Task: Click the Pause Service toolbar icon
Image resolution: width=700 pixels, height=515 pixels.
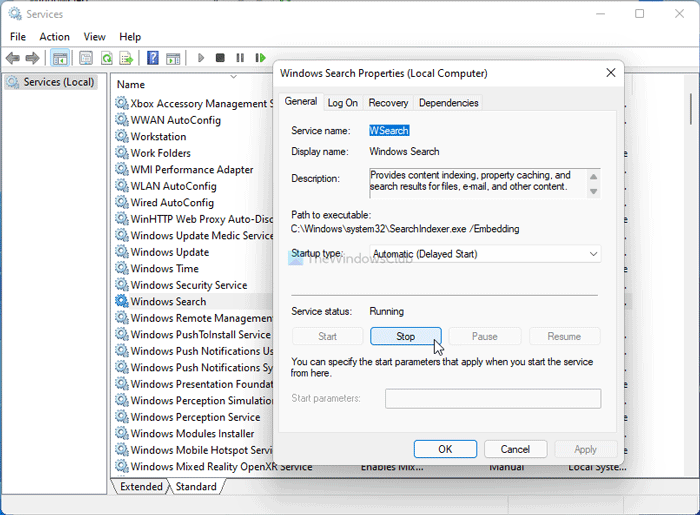Action: tap(240, 58)
